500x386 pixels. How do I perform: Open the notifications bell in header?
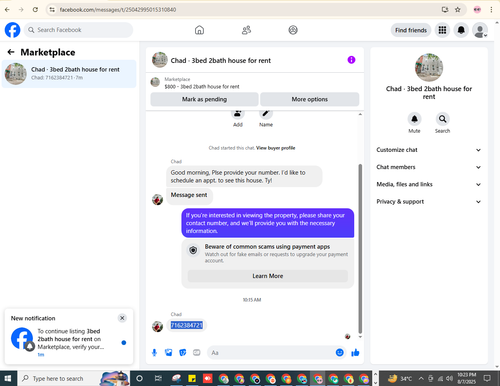461,30
